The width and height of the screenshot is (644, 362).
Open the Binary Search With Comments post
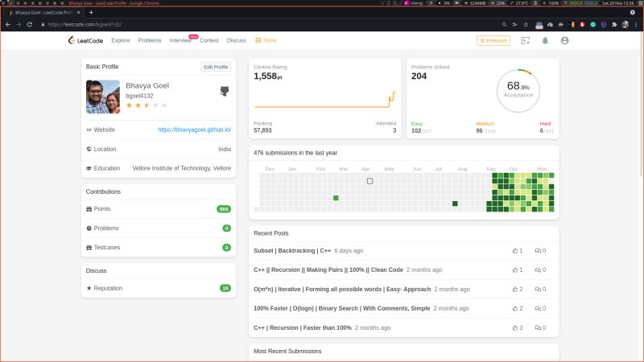click(341, 308)
